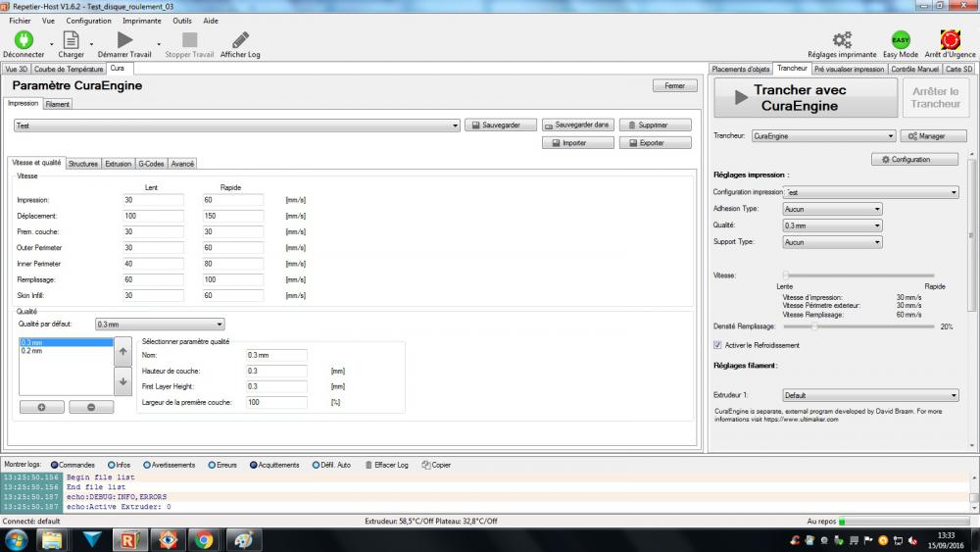Viewport: 980px width, 552px height.
Task: Open Configuration impression dropdown
Action: click(870, 192)
